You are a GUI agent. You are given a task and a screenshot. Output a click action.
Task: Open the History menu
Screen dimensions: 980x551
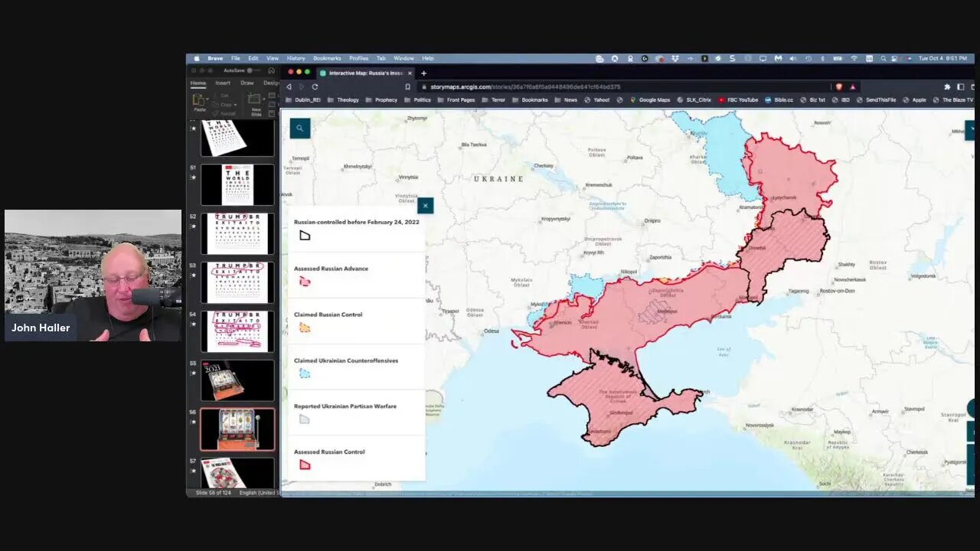[x=296, y=58]
